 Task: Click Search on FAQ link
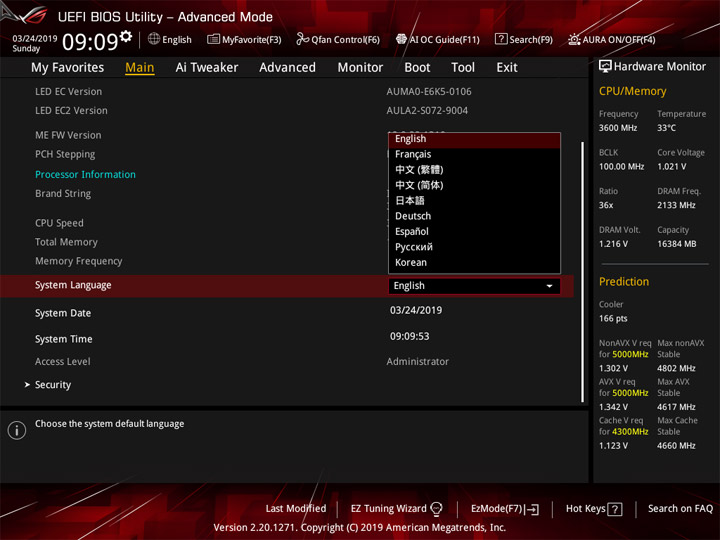coord(680,509)
